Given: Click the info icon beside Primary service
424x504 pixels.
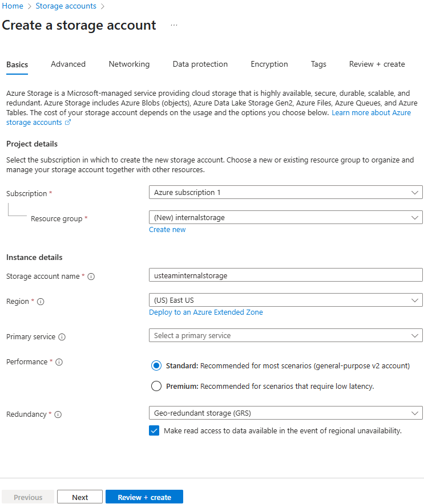Looking at the screenshot, I should coord(62,337).
